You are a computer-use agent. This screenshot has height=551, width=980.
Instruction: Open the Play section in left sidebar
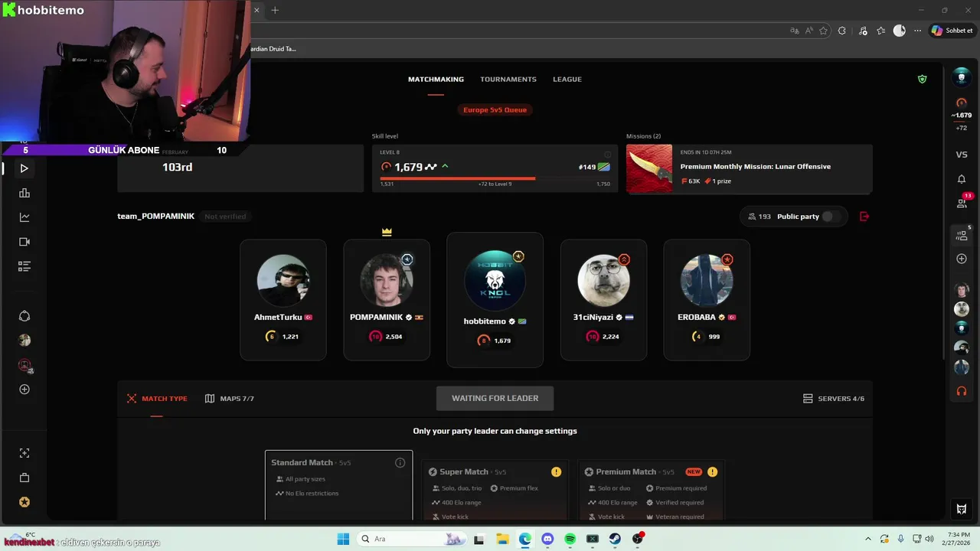click(x=24, y=168)
